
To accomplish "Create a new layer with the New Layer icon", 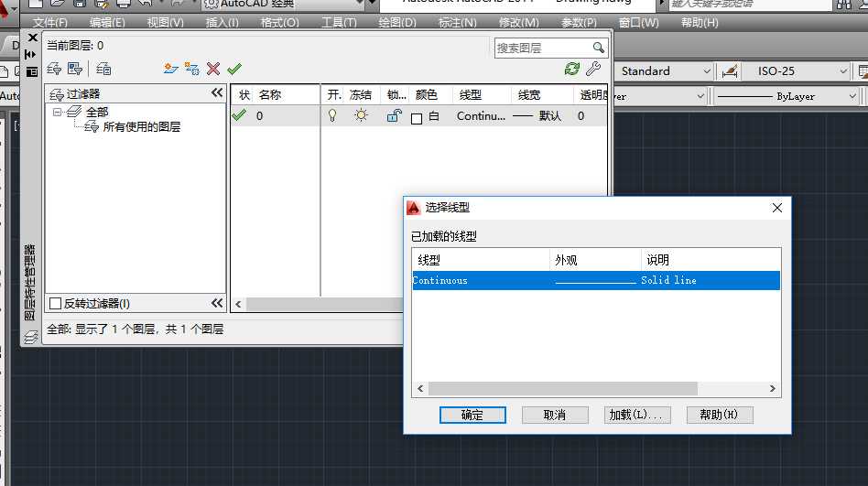I will pos(171,69).
